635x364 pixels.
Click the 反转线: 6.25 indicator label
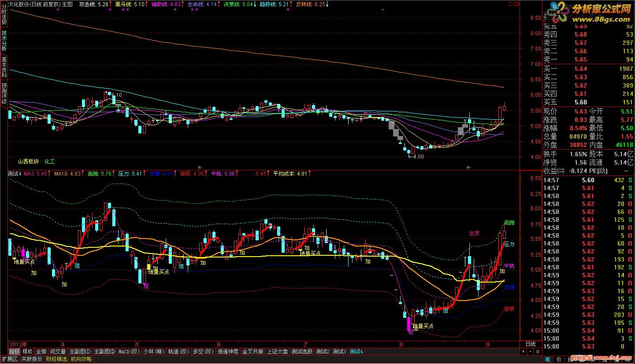(x=311, y=4)
